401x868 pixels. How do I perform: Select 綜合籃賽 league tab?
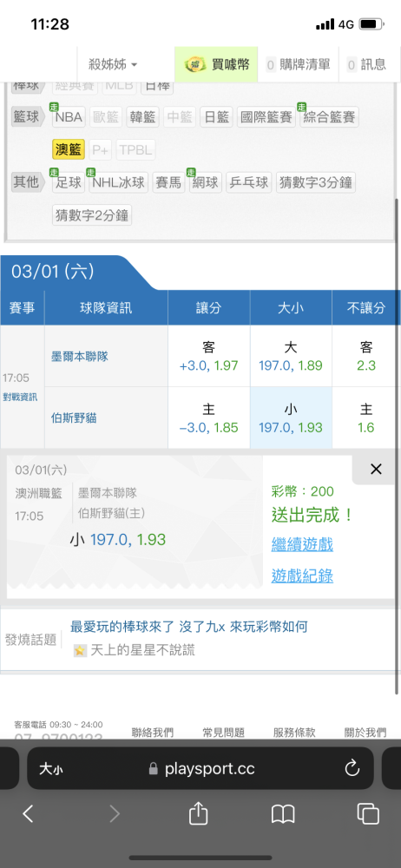tap(329, 117)
